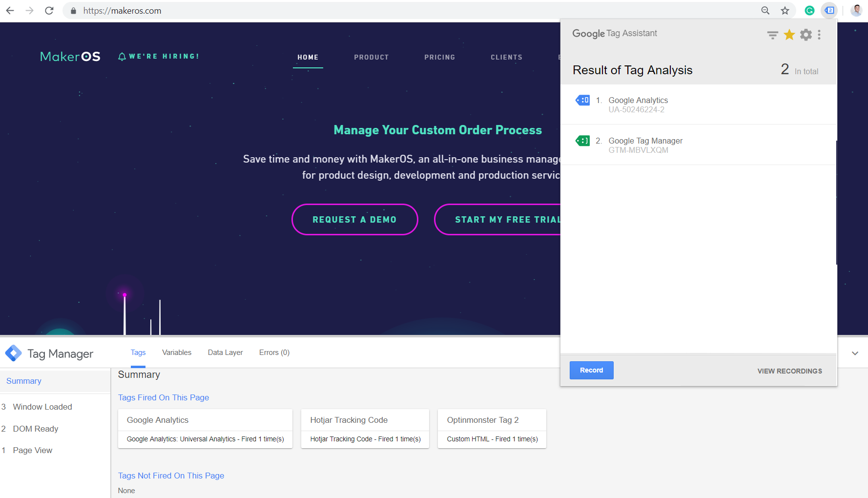Open the Tag Assistant three-dot menu
The height and width of the screenshot is (498, 868).
tap(819, 35)
